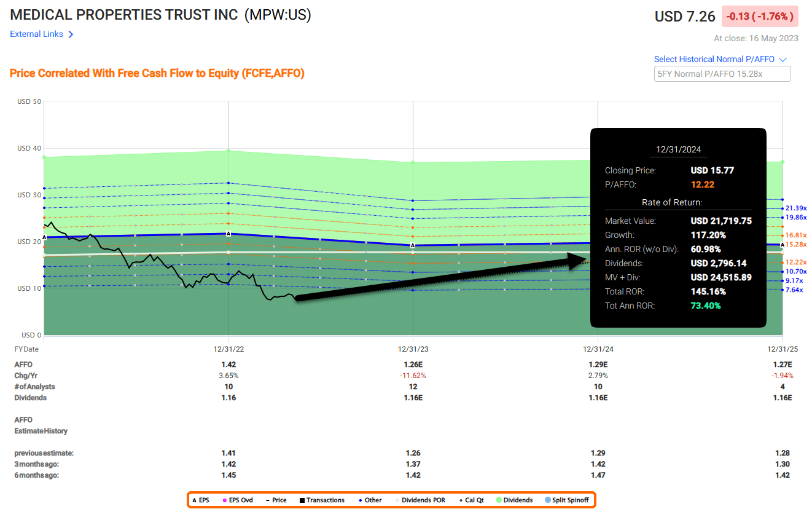This screenshot has width=812, height=517.
Task: Click the 1.27E AFFO estimate for 12/31/25
Action: click(783, 365)
